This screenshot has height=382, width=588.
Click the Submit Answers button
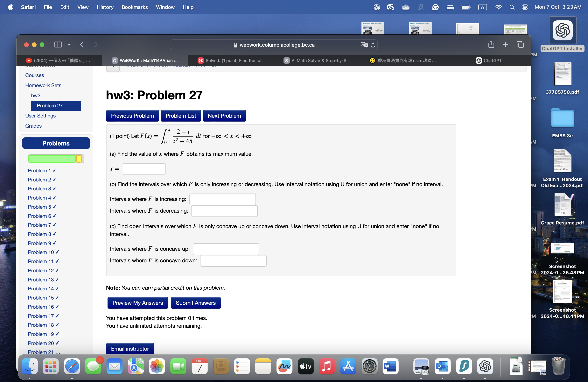[x=196, y=303]
